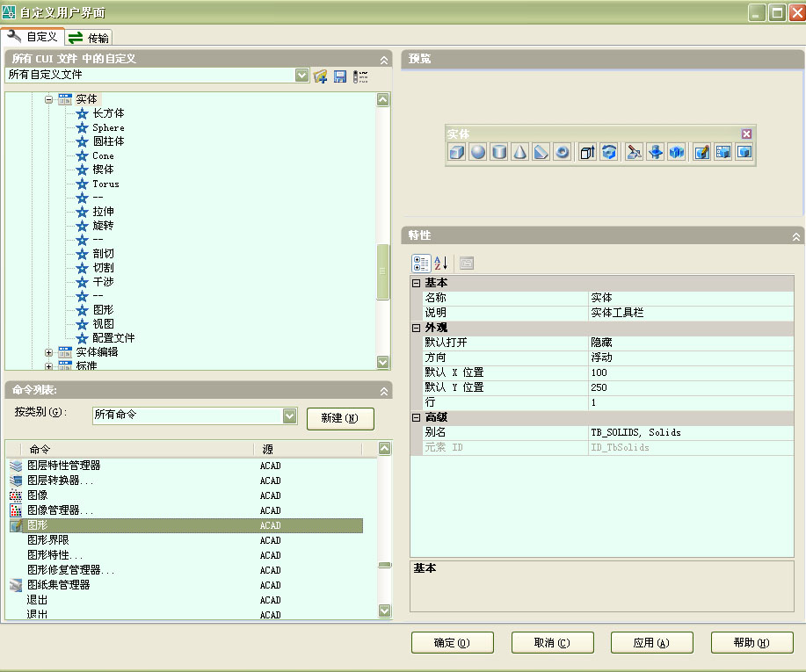Click the Setup Profile icon in preview toolbar
The width and height of the screenshot is (806, 672).
pos(744,152)
